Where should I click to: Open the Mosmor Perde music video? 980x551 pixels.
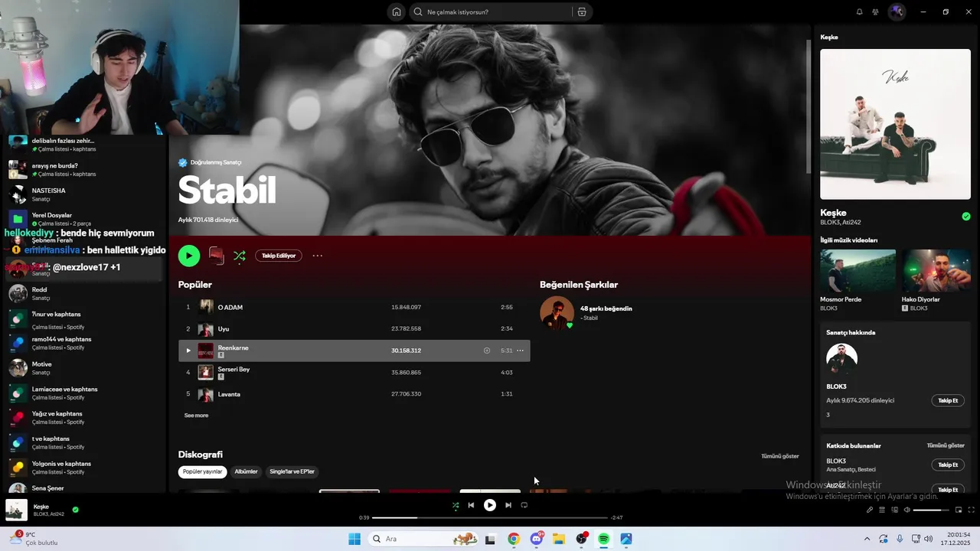point(857,270)
